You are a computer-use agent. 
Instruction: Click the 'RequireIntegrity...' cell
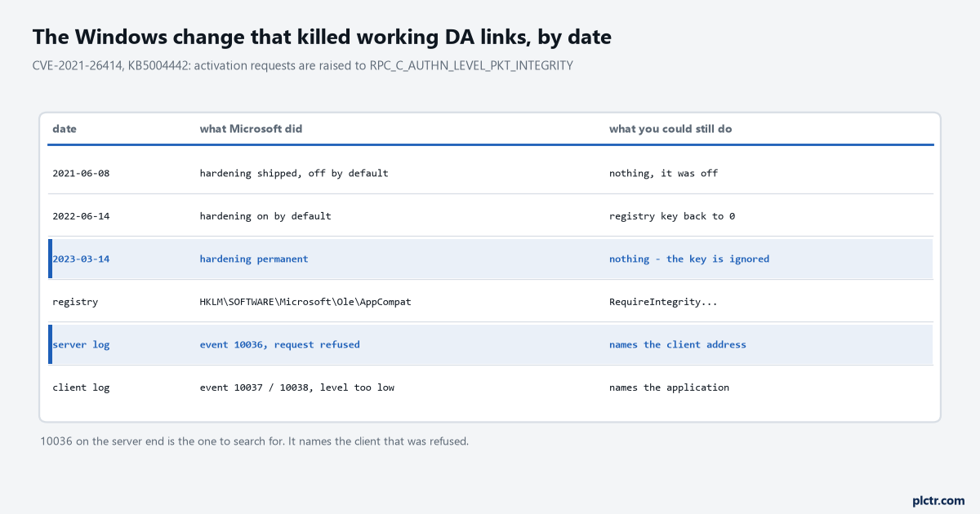[664, 302]
